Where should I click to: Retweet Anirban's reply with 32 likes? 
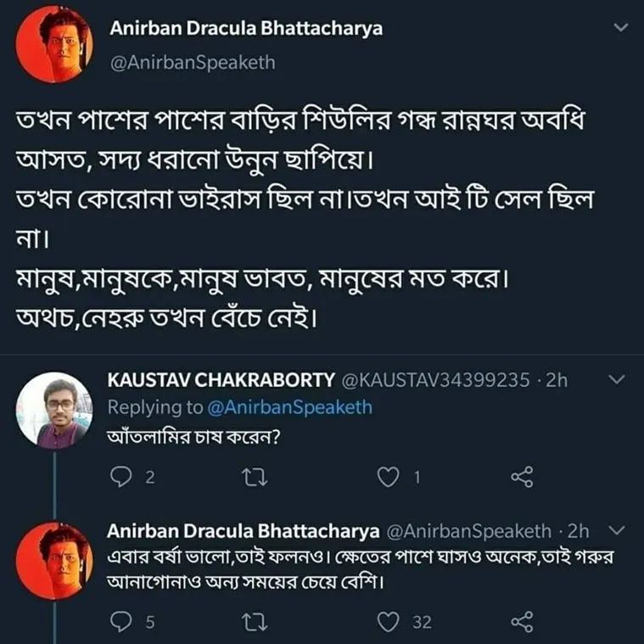[x=255, y=622]
